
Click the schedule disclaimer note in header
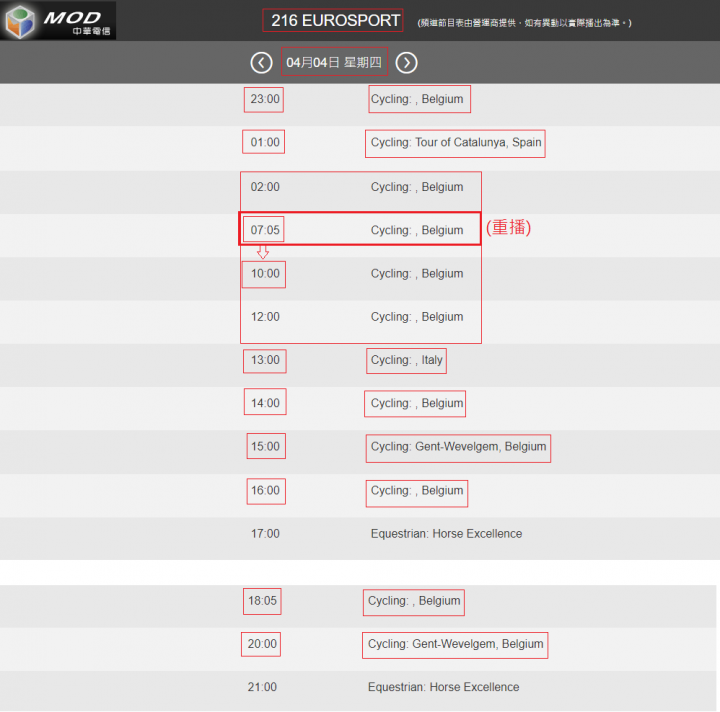tap(524, 23)
